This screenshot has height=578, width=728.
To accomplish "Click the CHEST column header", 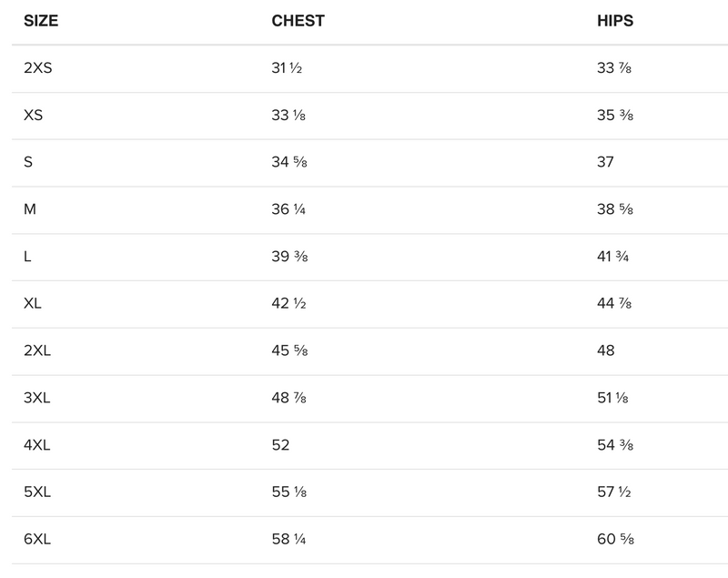I will (x=298, y=21).
